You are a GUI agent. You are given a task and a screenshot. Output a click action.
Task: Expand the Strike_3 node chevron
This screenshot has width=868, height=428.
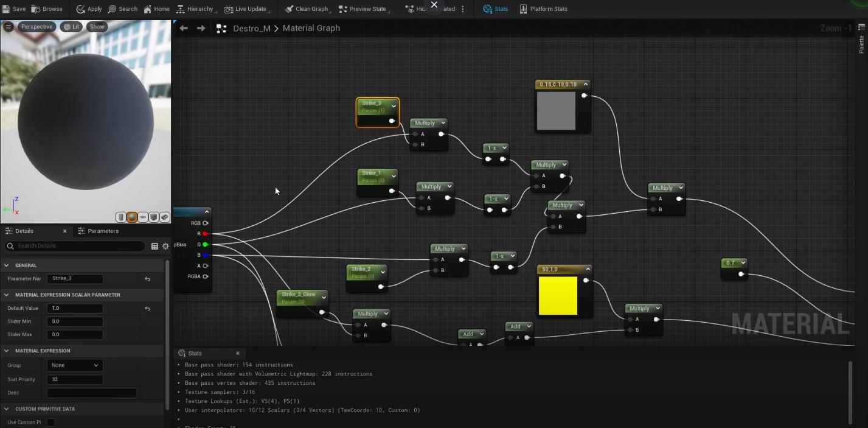[x=394, y=106]
